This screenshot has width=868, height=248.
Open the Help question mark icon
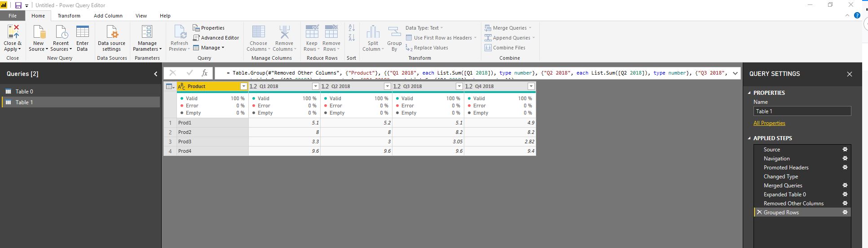point(857,15)
